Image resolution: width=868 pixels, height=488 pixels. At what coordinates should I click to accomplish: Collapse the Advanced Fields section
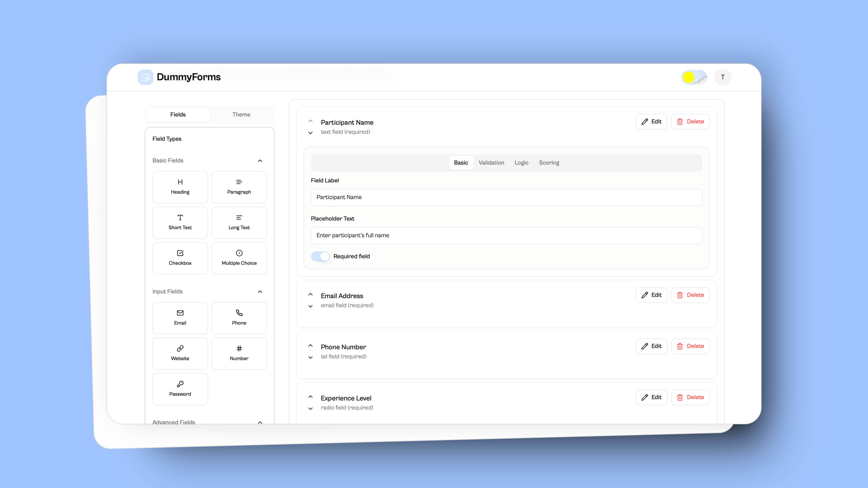260,422
